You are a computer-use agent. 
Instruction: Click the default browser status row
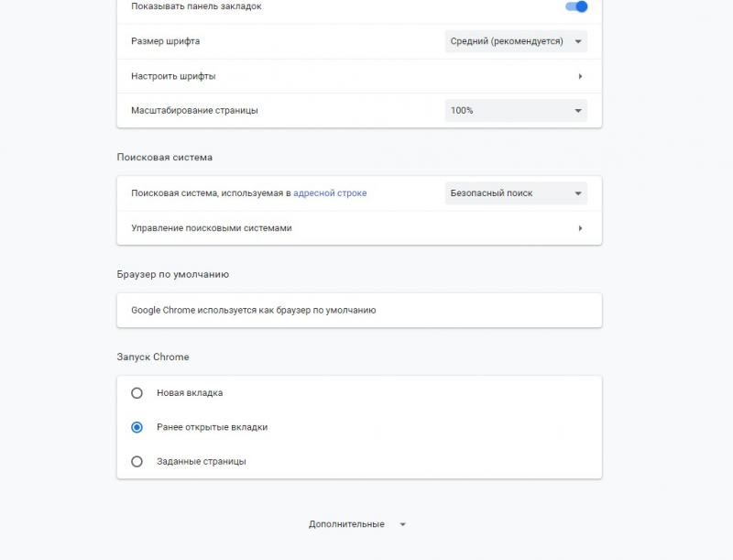357,310
